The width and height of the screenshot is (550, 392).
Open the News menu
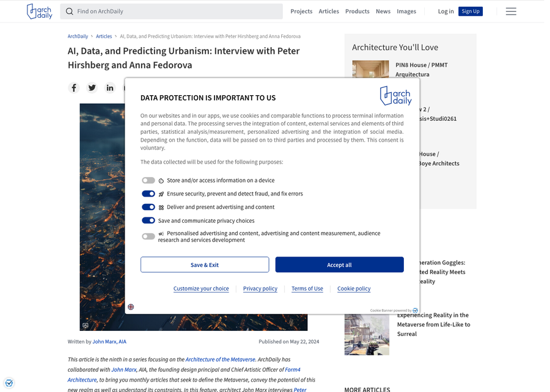(x=383, y=11)
